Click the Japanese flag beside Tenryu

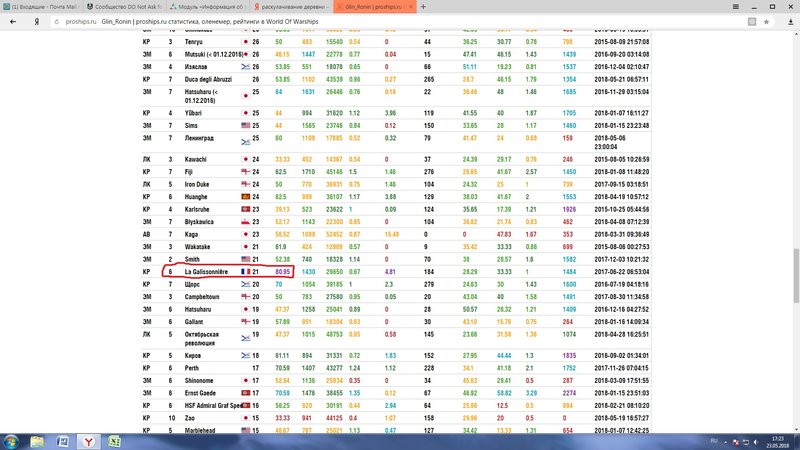[x=246, y=43]
